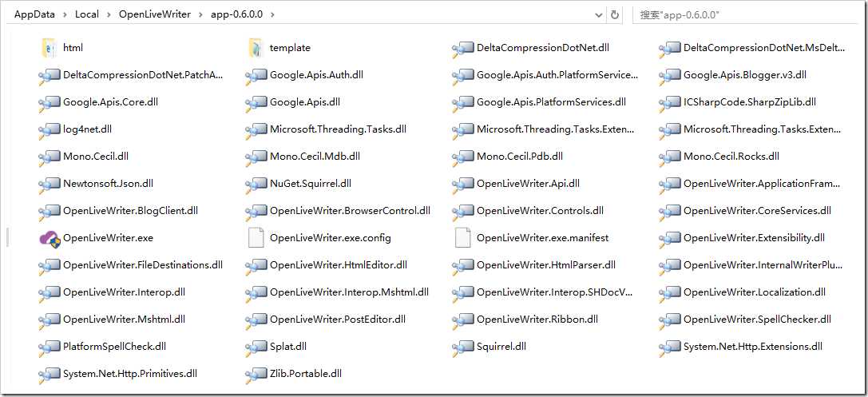Select the Newtonsoft.Json.dll file icon
The height and width of the screenshot is (397, 868).
coord(50,184)
